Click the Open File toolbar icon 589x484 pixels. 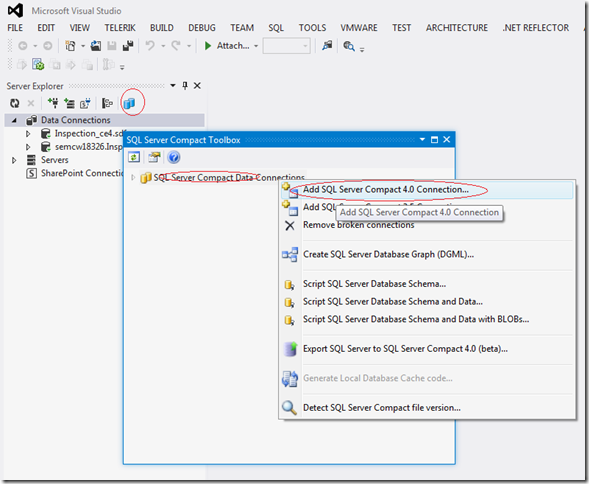[x=96, y=46]
